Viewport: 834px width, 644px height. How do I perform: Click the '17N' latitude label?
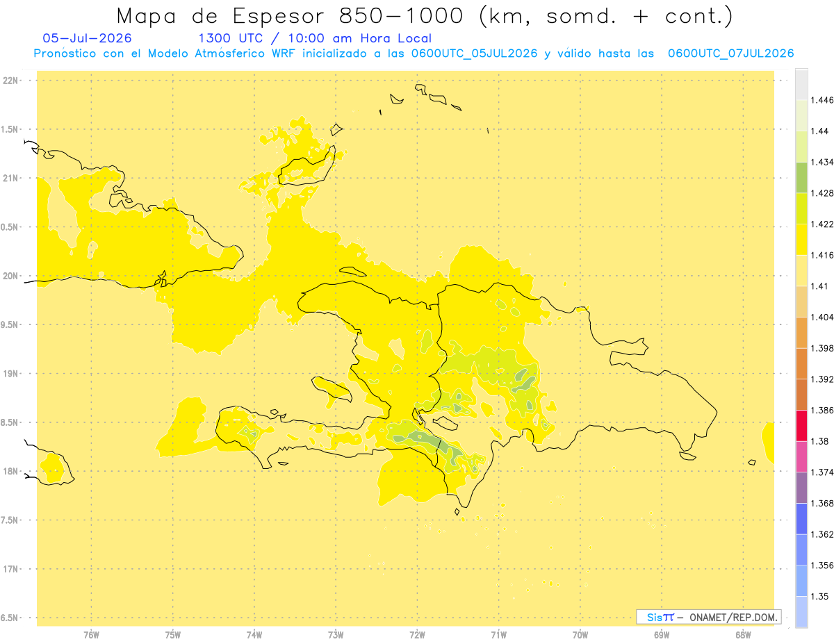pos(10,569)
